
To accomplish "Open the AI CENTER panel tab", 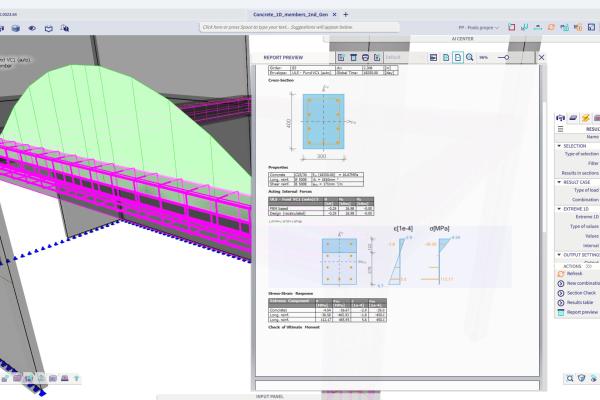I will coord(462,39).
